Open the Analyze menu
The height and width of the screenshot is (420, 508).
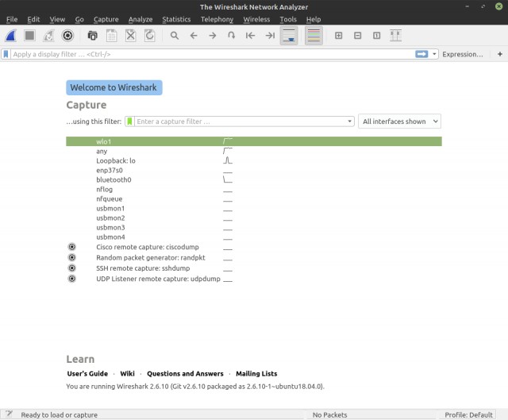[x=140, y=19]
